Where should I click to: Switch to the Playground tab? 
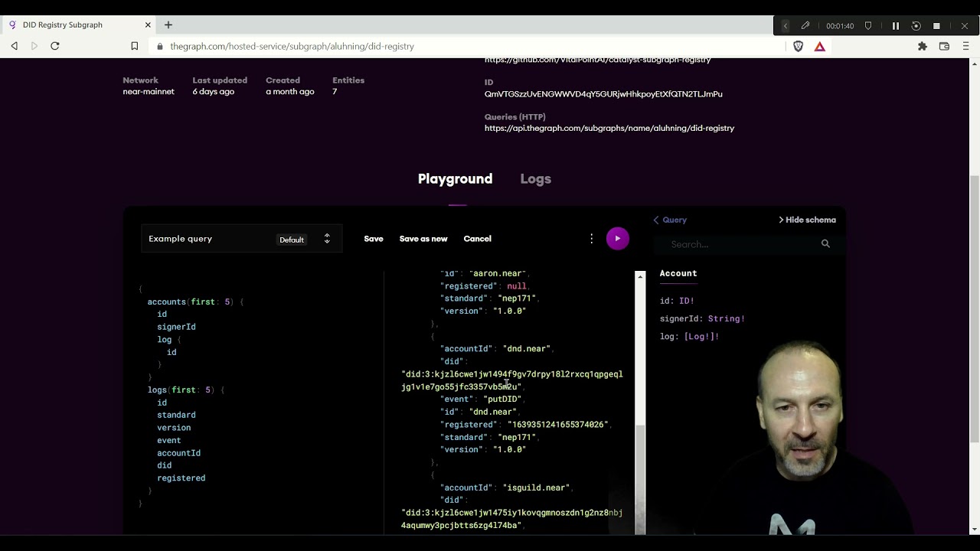click(x=455, y=179)
